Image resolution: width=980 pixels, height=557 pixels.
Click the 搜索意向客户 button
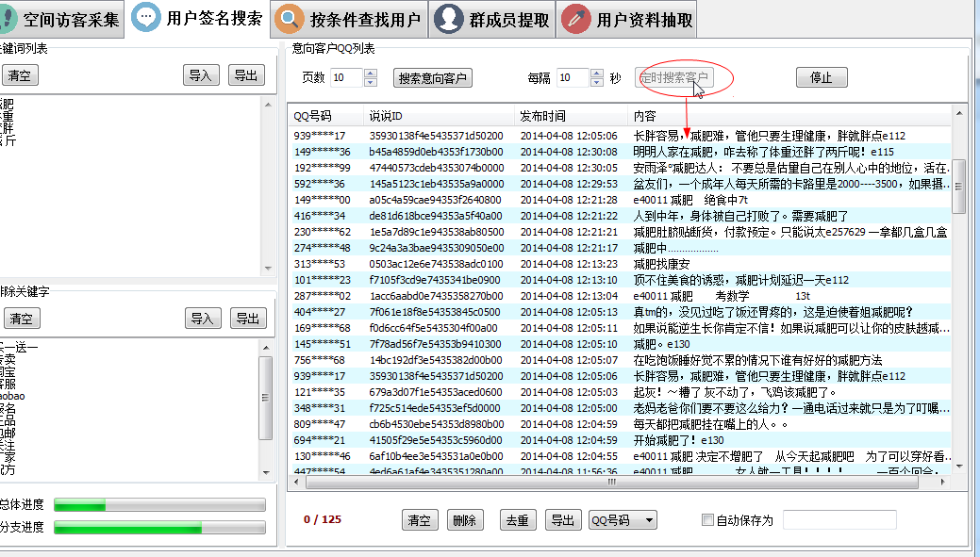[433, 78]
